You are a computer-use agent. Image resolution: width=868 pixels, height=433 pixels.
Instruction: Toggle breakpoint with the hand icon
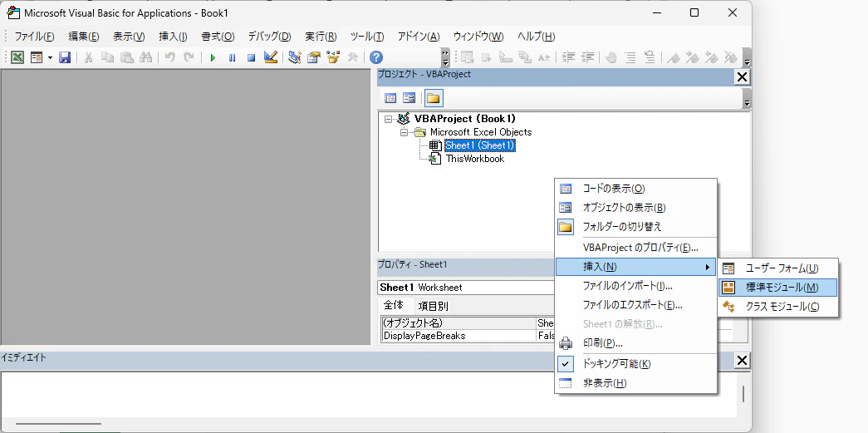pos(611,57)
